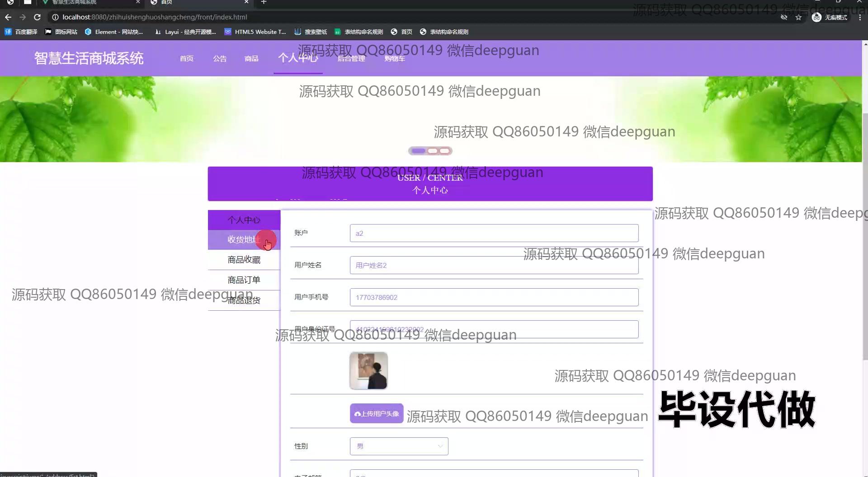Screen dimensions: 868x477
Task: Click the browser back arrow
Action: pyautogui.click(x=8, y=17)
